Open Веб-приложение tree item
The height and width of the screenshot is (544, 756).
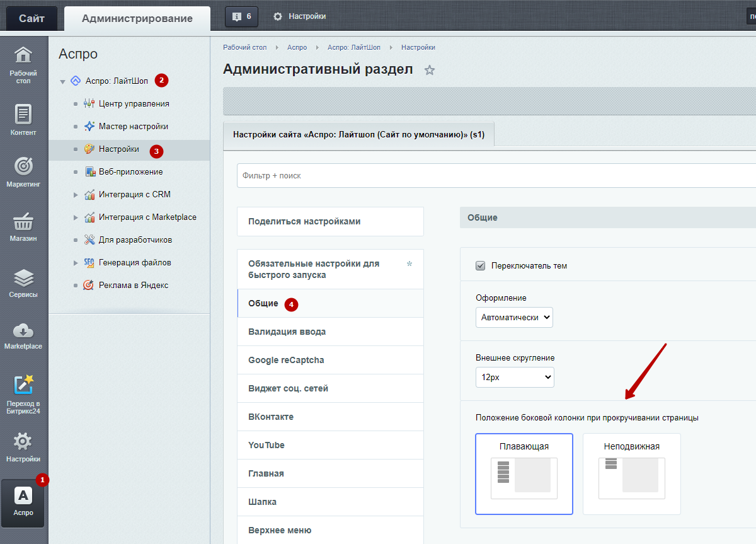point(131,171)
